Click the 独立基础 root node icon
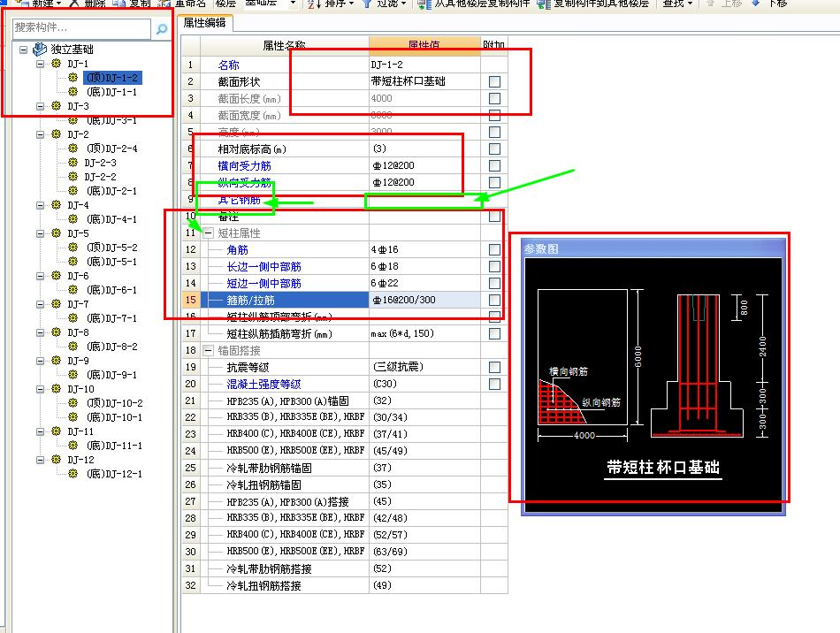The height and width of the screenshot is (633, 840). [x=40, y=50]
